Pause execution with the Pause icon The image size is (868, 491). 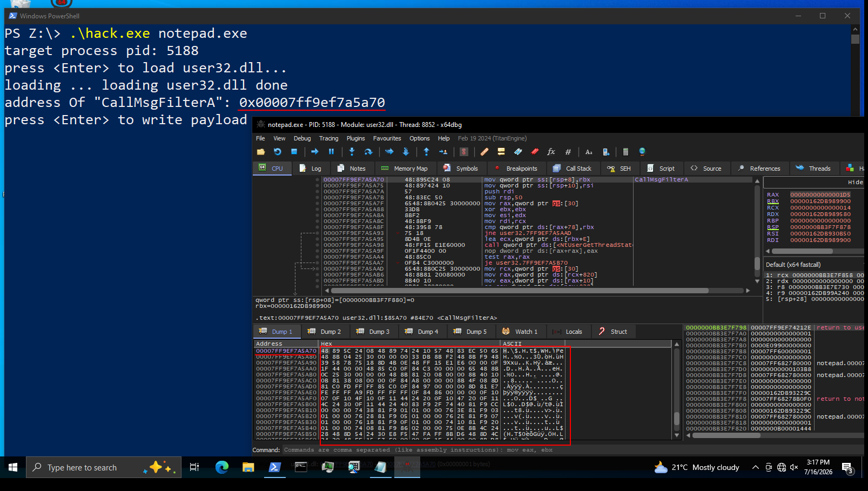click(x=332, y=152)
